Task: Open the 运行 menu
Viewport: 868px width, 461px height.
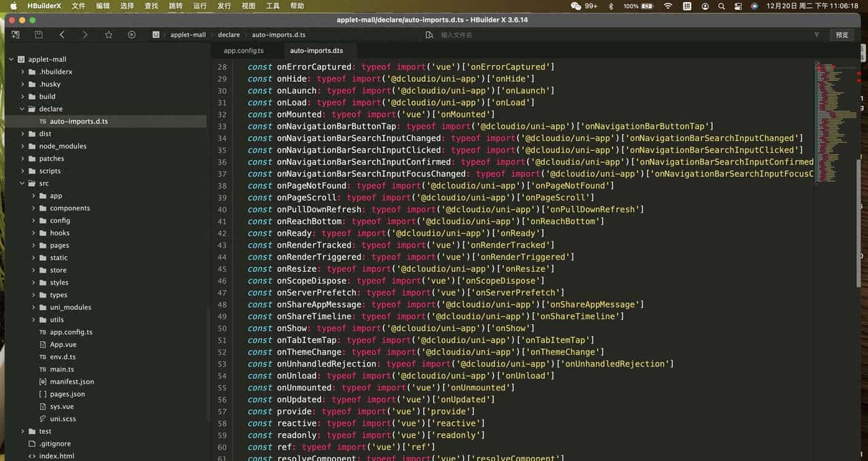Action: coord(199,5)
